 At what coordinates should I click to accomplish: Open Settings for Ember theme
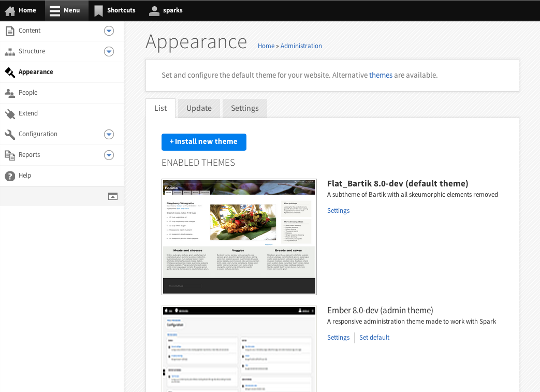[338, 337]
